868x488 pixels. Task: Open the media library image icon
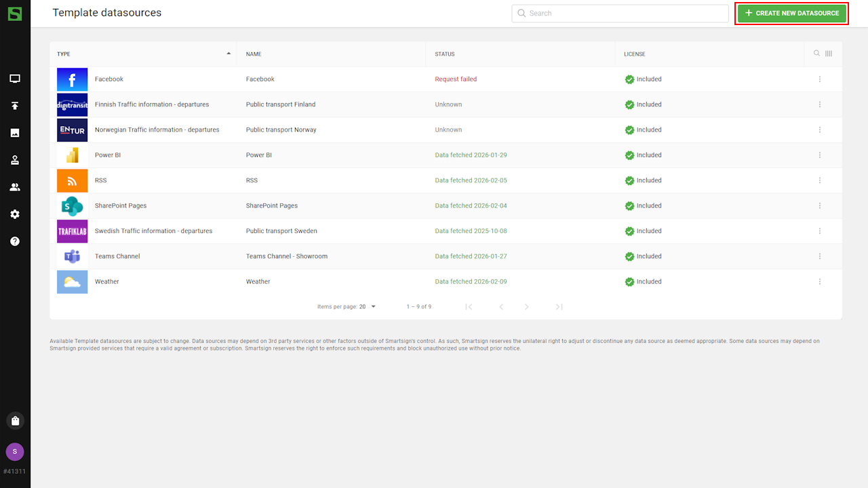[x=15, y=133]
